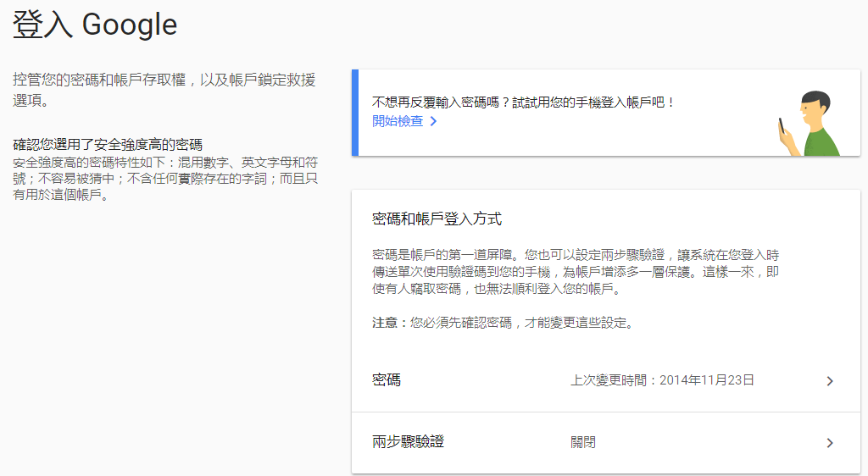
Task: Click the bold 注意 note label
Action: (x=389, y=323)
